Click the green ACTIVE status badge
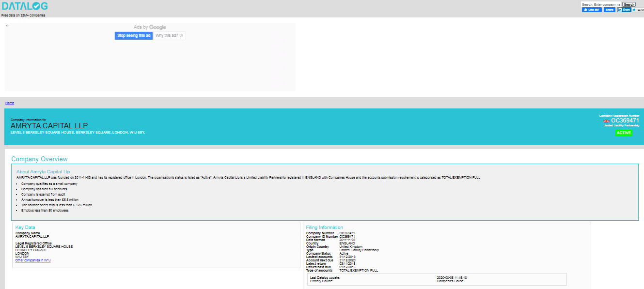Image resolution: width=644 pixels, height=289 pixels. click(624, 133)
